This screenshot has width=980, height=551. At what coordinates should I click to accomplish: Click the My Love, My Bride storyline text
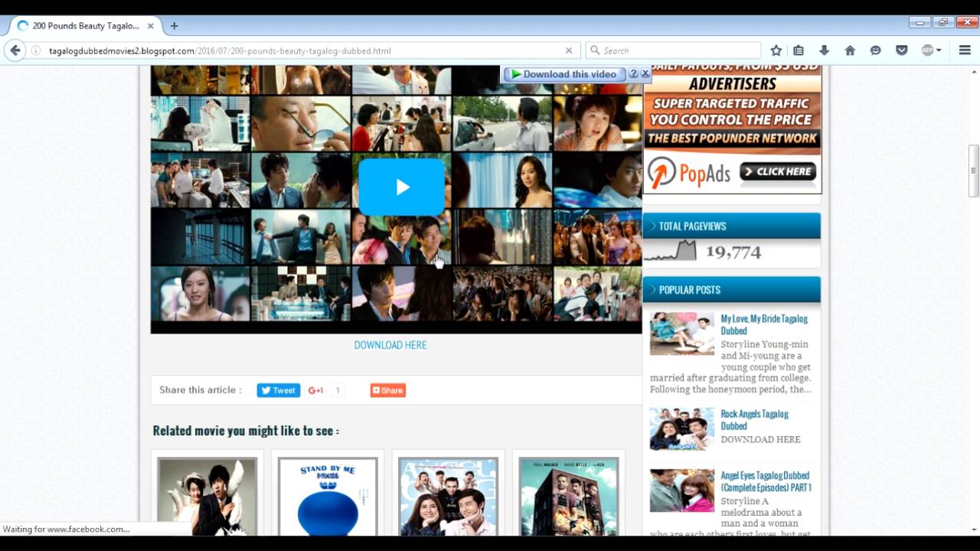(730, 367)
